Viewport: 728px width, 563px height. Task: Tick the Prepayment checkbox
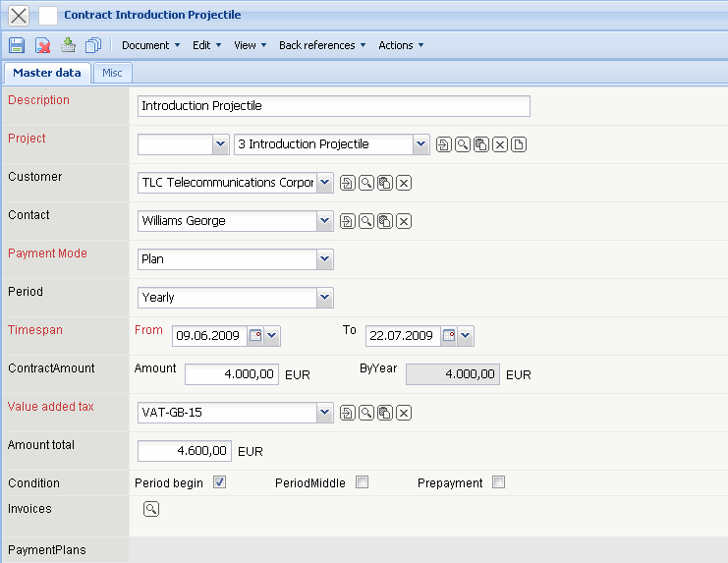pyautogui.click(x=498, y=482)
